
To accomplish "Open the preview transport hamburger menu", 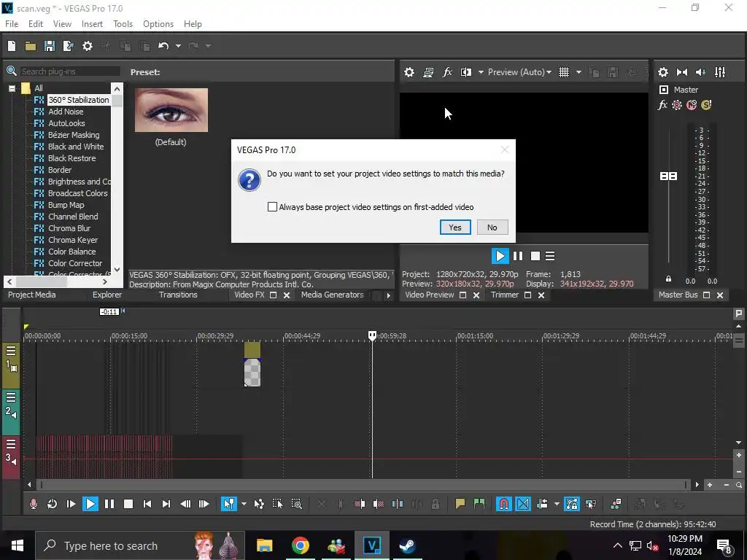I will pyautogui.click(x=550, y=256).
